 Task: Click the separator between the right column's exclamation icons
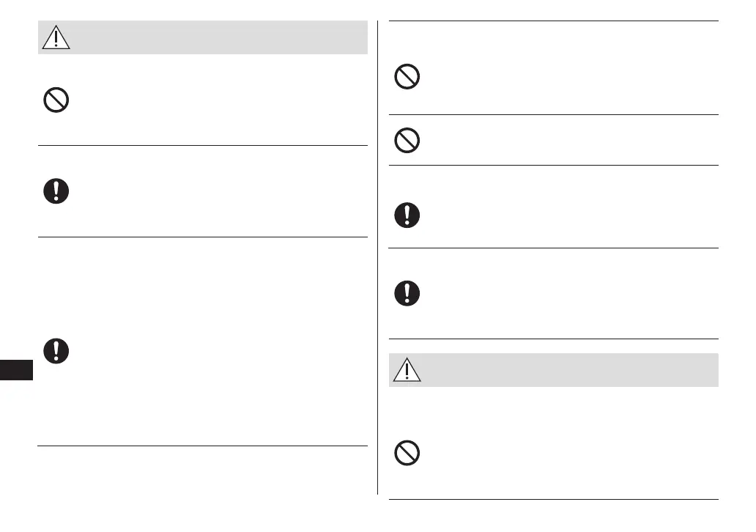[553, 248]
